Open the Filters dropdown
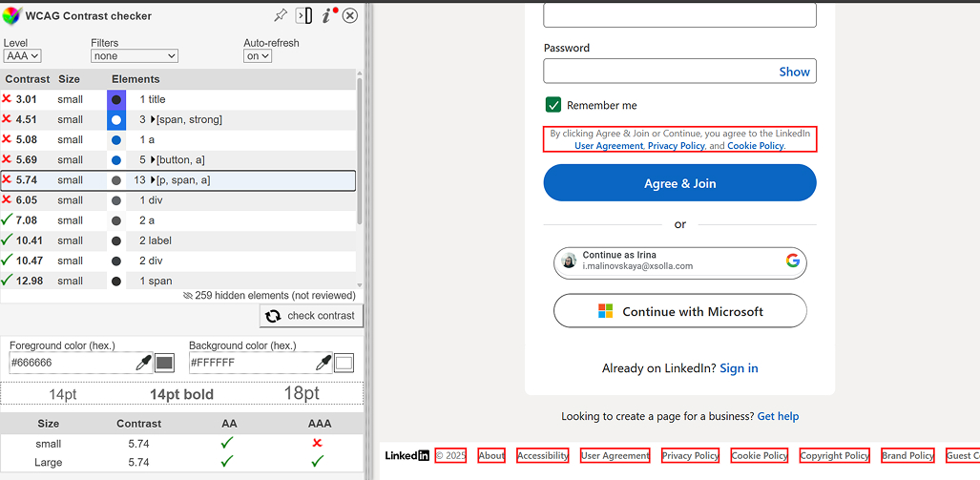 pos(134,56)
